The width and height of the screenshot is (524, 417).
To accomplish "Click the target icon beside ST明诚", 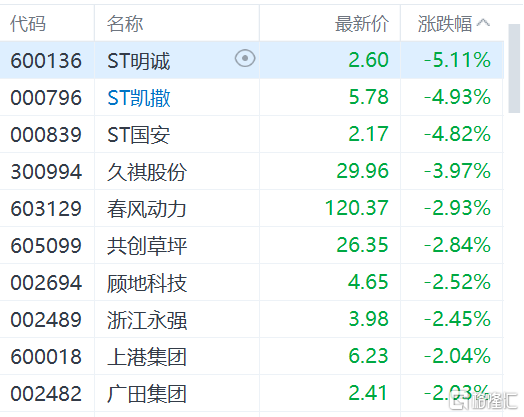I will tap(245, 58).
